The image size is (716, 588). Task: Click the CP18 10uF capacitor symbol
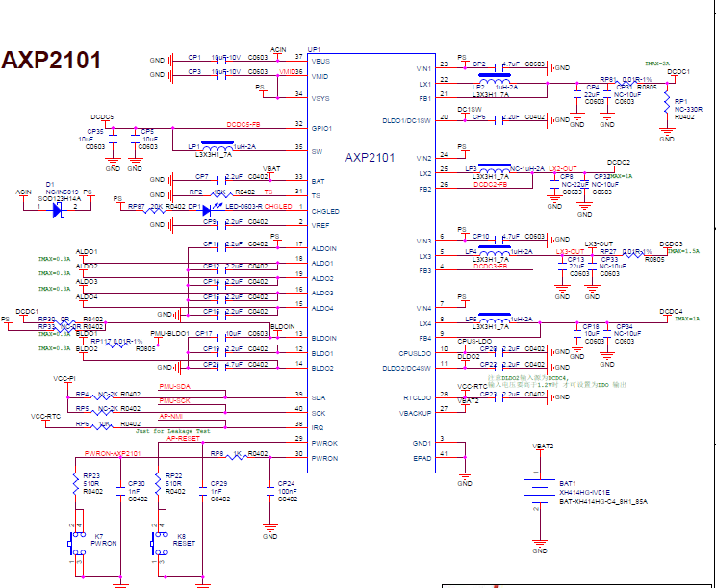(577, 334)
